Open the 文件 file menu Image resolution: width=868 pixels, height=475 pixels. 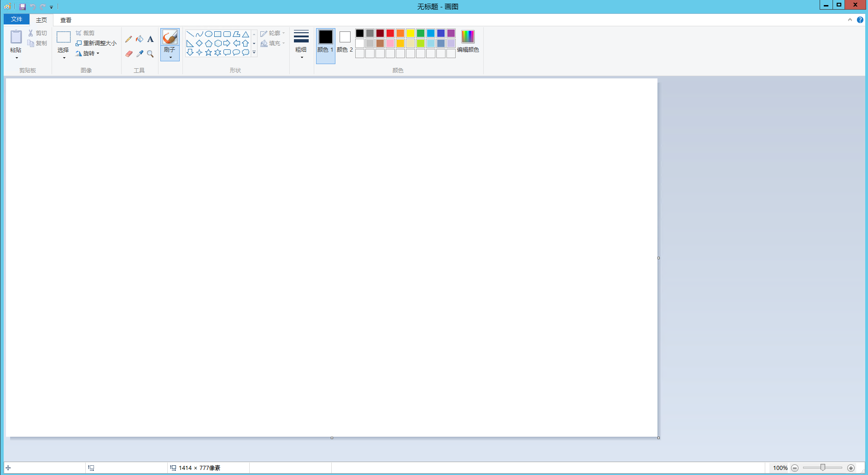pos(17,19)
